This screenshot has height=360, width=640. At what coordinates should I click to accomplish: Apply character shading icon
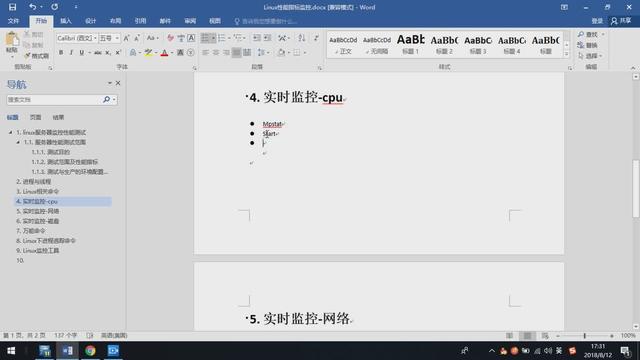[x=180, y=52]
